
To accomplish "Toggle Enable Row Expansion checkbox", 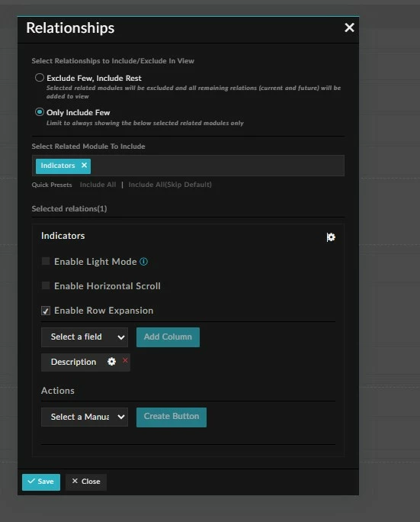I will (46, 311).
